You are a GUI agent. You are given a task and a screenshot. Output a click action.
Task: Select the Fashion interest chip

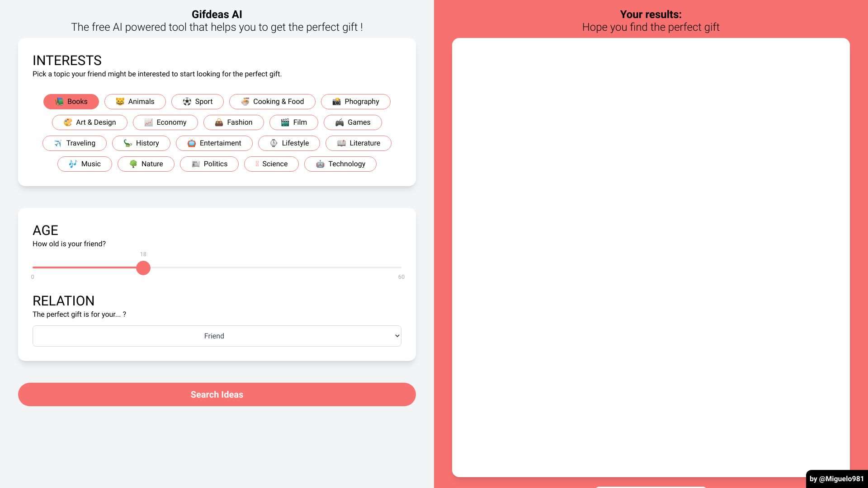pyautogui.click(x=233, y=122)
